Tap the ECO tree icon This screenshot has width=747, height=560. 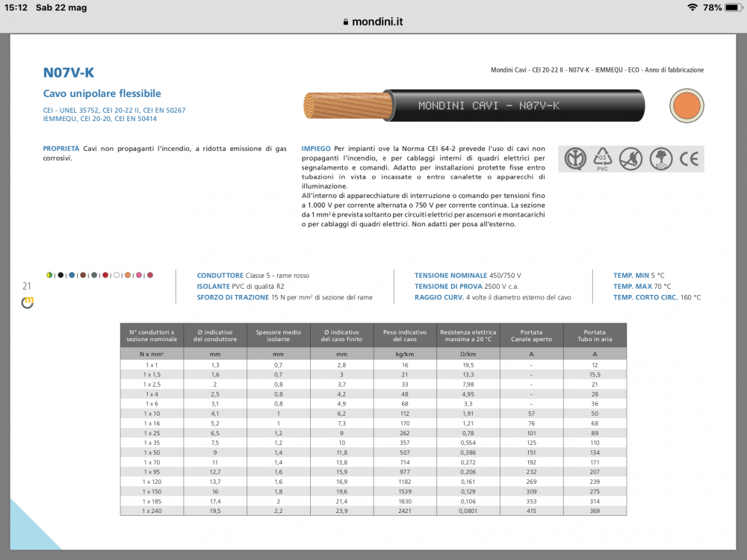660,158
